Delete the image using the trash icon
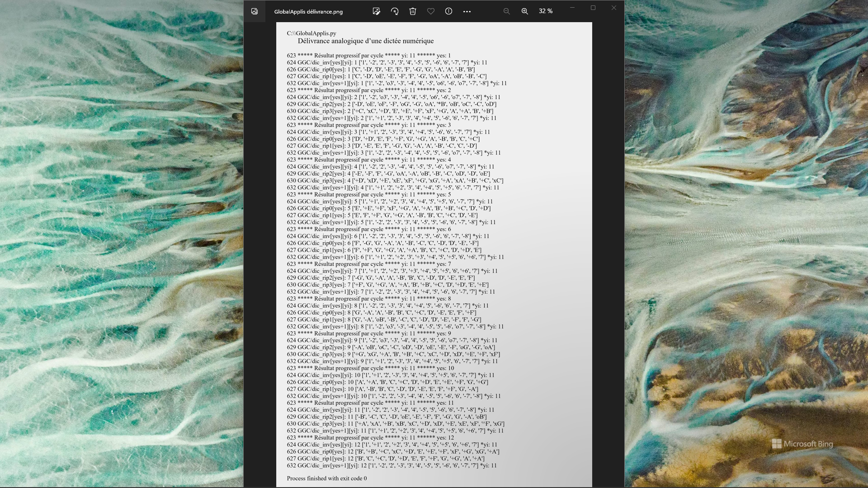Screen dimensions: 868x488 pos(413,11)
